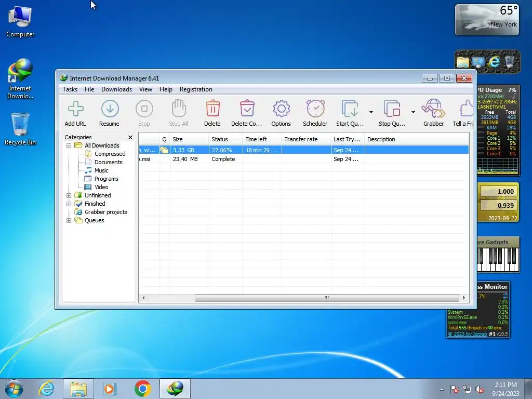Click the Stop Queue icon
The width and height of the screenshot is (532, 399).
point(392,113)
